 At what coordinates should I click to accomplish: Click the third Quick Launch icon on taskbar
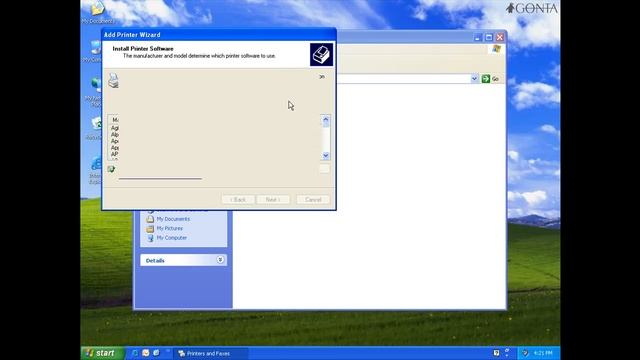click(156, 353)
